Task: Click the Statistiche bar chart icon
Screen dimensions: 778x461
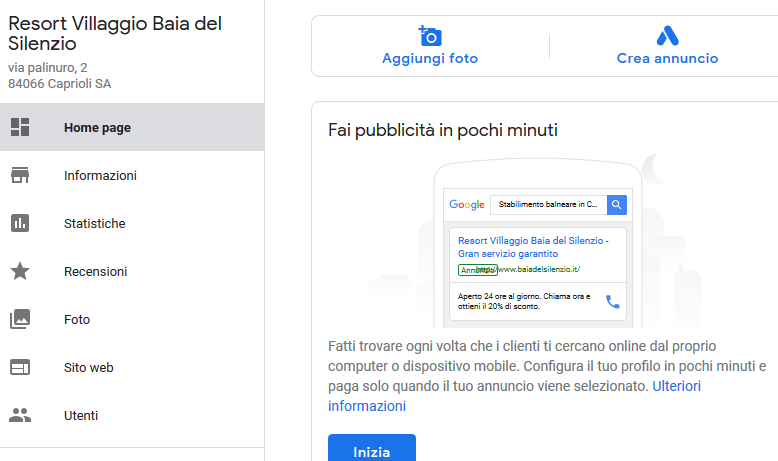Action: [19, 223]
